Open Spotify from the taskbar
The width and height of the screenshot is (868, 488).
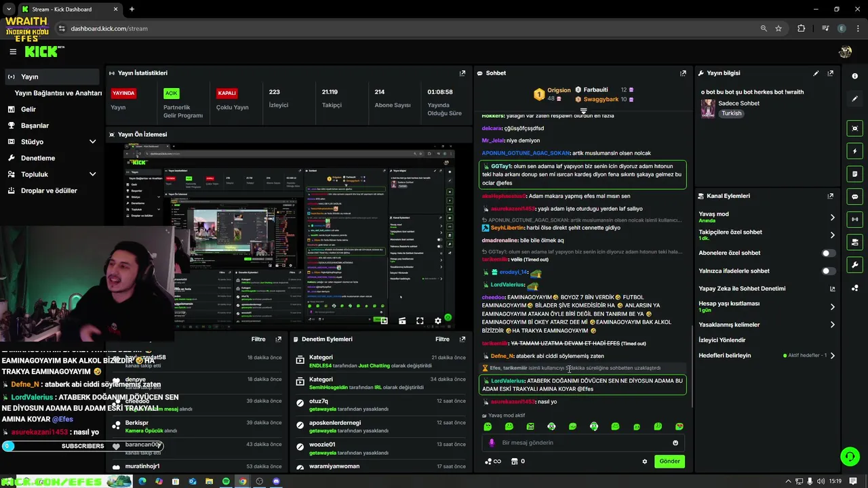click(226, 481)
